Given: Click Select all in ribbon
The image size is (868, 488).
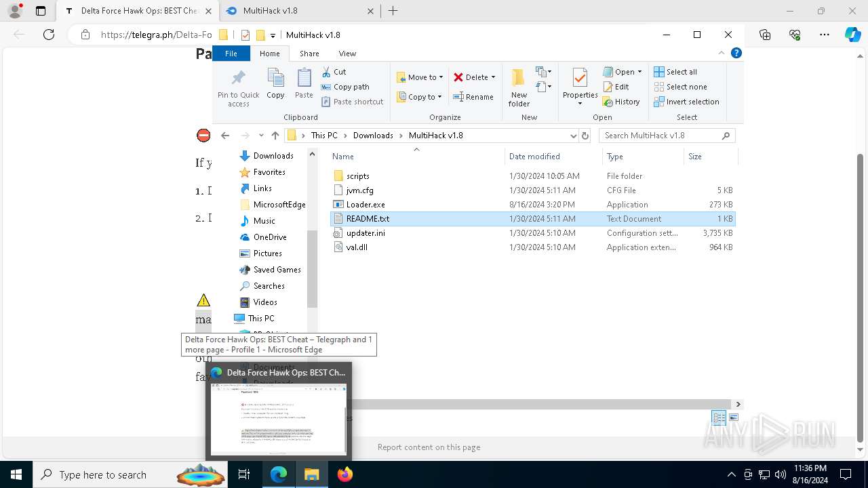Looking at the screenshot, I should coord(675,72).
